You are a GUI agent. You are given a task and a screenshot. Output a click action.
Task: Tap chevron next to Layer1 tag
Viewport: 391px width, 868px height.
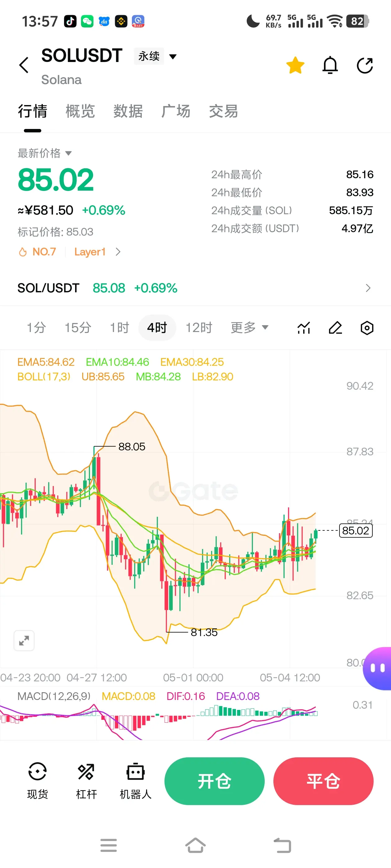[x=118, y=252]
